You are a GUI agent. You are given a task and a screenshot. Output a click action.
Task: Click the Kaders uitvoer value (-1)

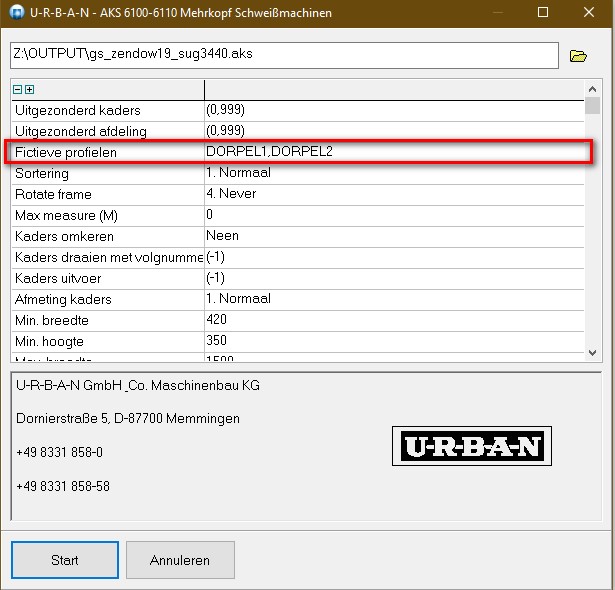point(215,278)
